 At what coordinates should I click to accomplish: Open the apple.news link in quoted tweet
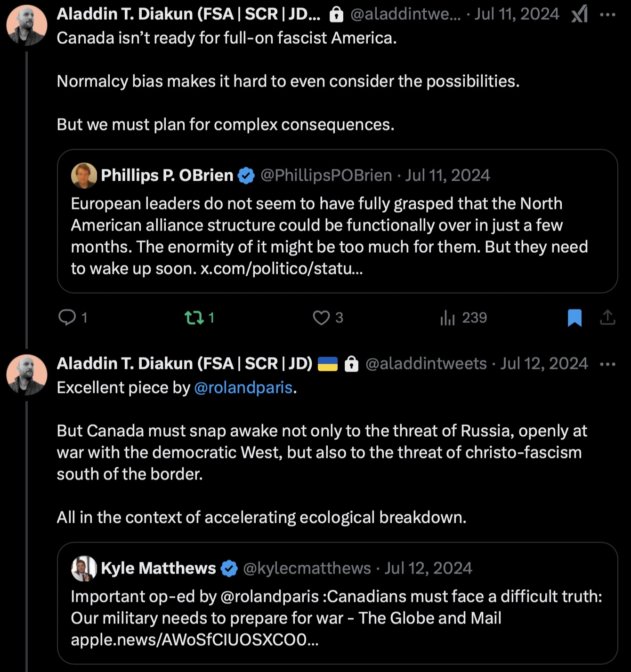(x=194, y=640)
